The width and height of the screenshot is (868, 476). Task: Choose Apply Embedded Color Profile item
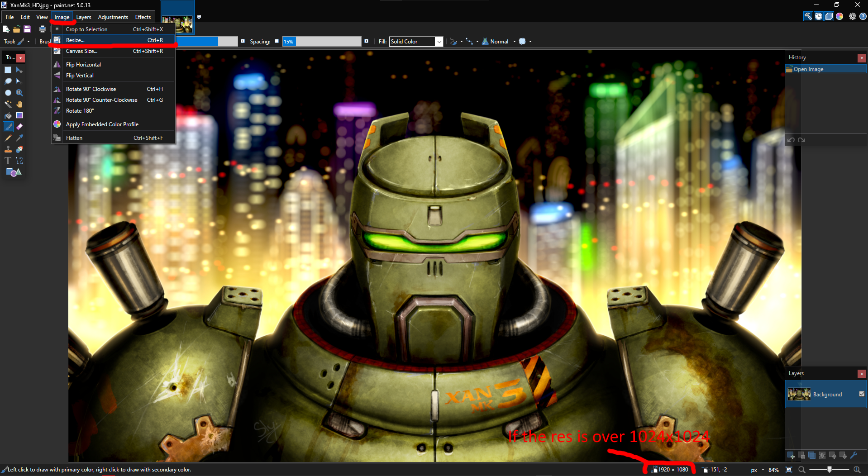tap(113, 124)
